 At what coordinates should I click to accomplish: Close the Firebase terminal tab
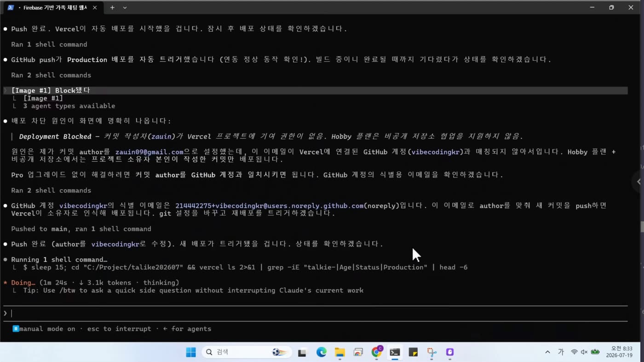(x=95, y=7)
